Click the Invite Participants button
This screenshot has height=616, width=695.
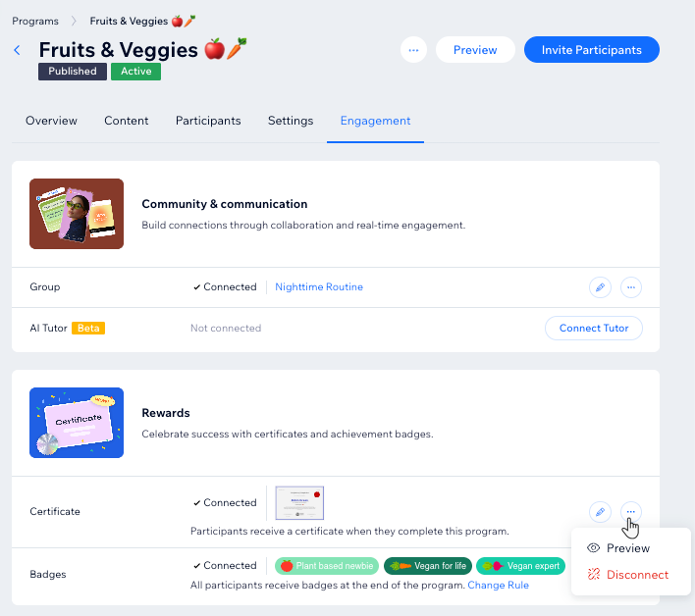[592, 50]
